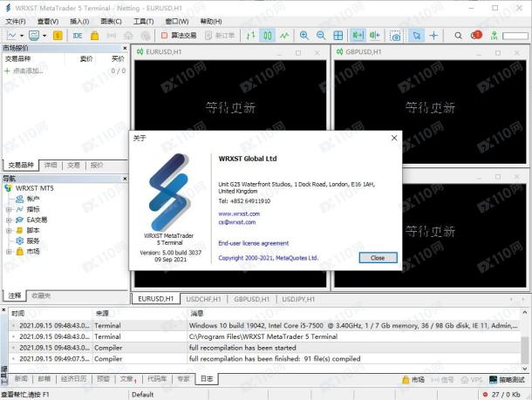Expand the Market (市场) tree node in Navigator
The height and width of the screenshot is (400, 532).
coord(9,252)
